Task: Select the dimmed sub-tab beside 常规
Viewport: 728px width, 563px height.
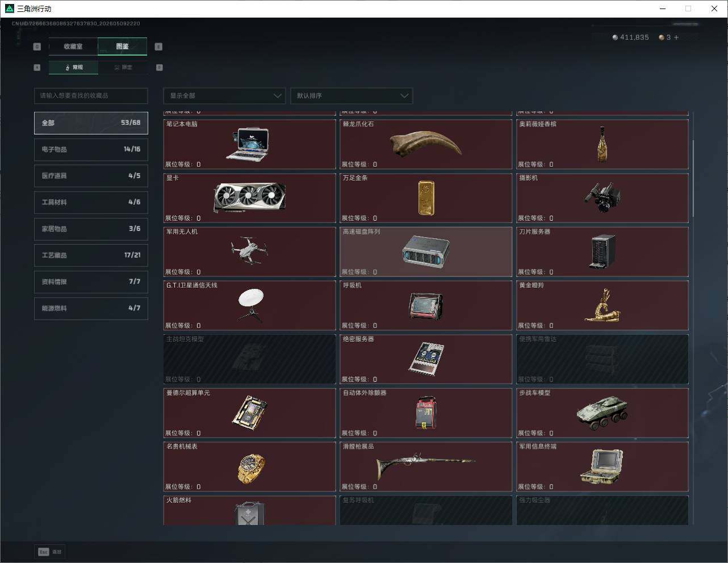Action: [x=123, y=68]
